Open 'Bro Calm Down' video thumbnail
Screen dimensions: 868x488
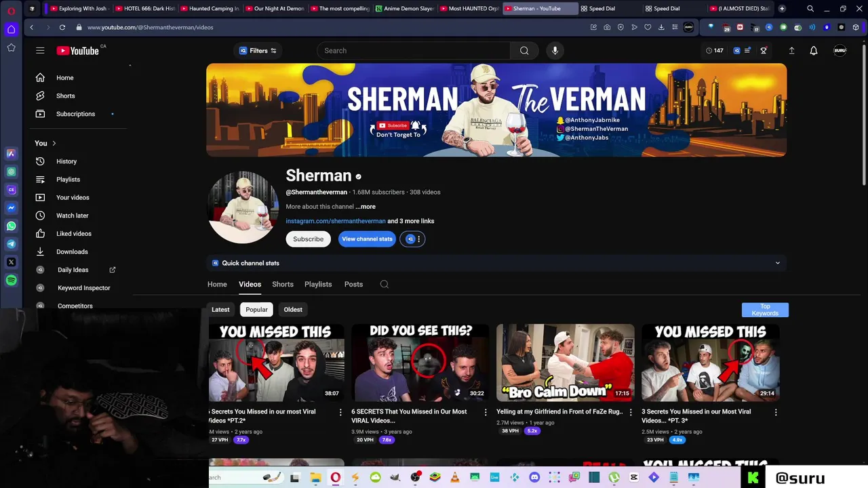pos(565,363)
